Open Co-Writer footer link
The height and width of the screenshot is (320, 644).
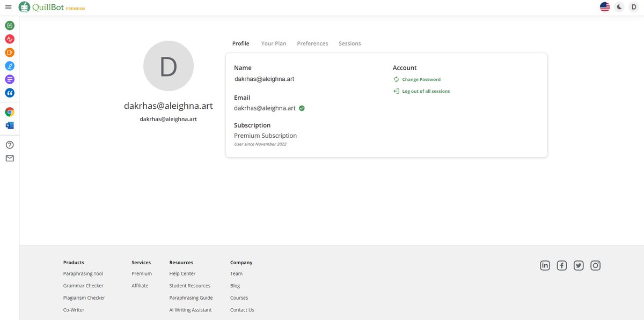pos(74,310)
